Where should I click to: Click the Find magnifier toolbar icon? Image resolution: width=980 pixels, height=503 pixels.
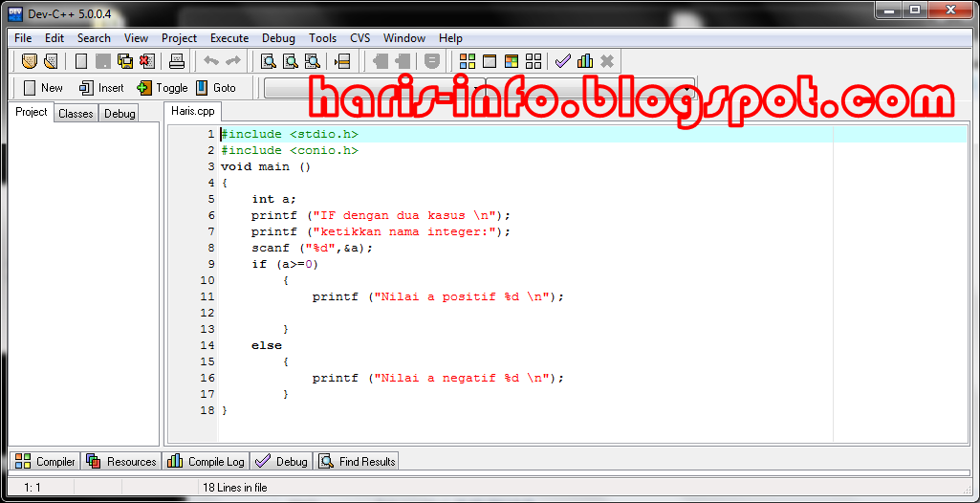point(269,61)
